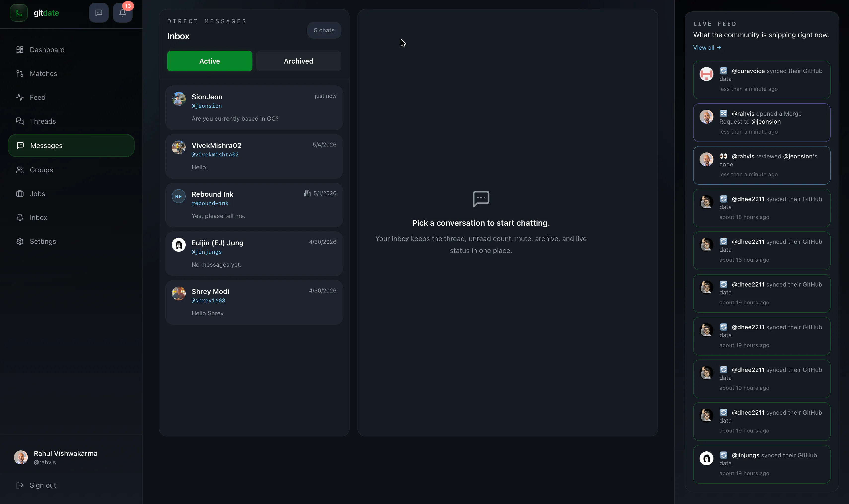Image resolution: width=849 pixels, height=504 pixels.
Task: Open SionJeon conversation
Action: coord(254,108)
